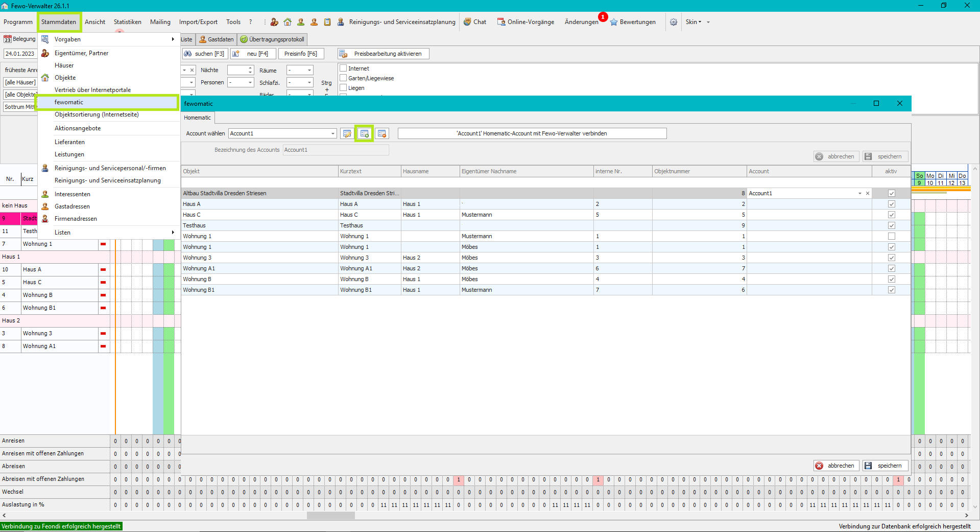Viewport: 980px width, 532px height.
Task: Toggle the Internet checkbox
Action: (x=344, y=68)
